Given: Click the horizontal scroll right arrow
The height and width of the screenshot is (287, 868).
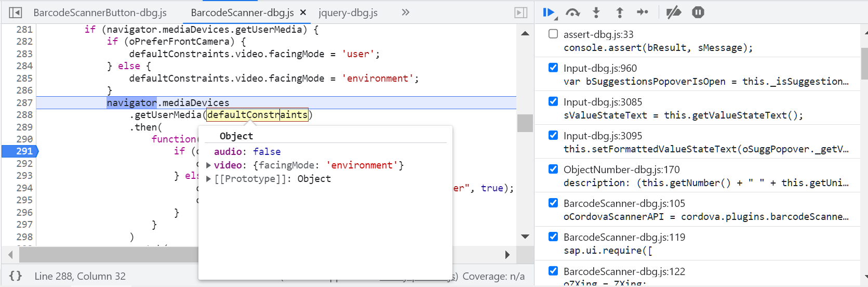Looking at the screenshot, I should [x=508, y=255].
